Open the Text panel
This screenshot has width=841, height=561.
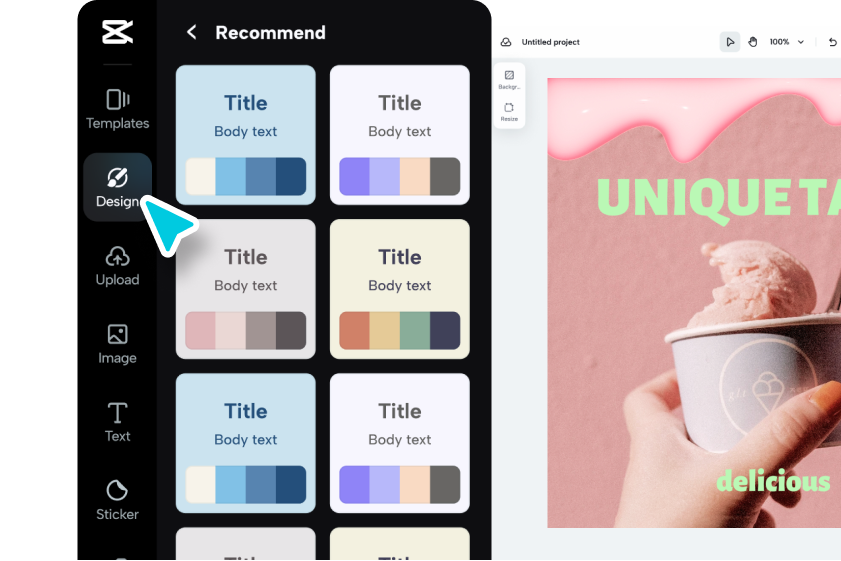(x=117, y=423)
